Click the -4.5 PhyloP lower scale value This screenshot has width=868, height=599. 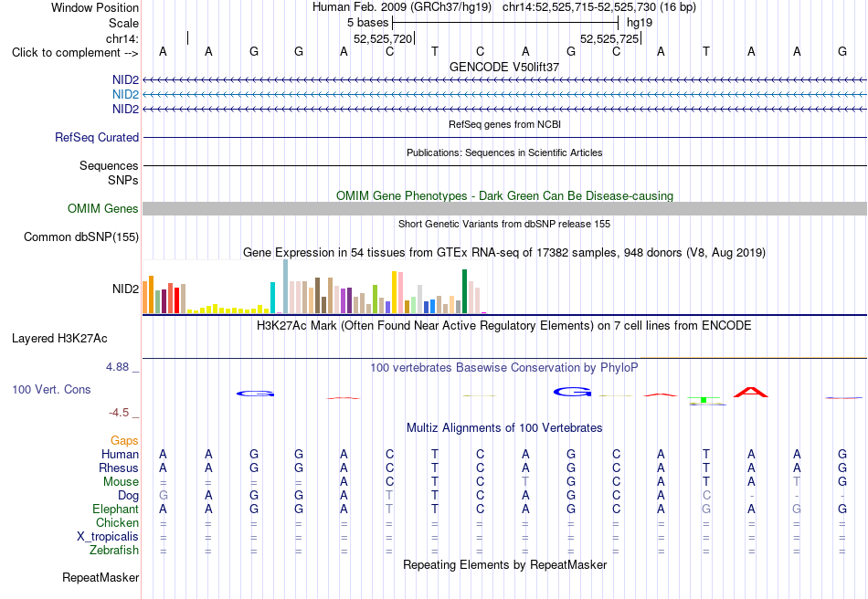(119, 412)
